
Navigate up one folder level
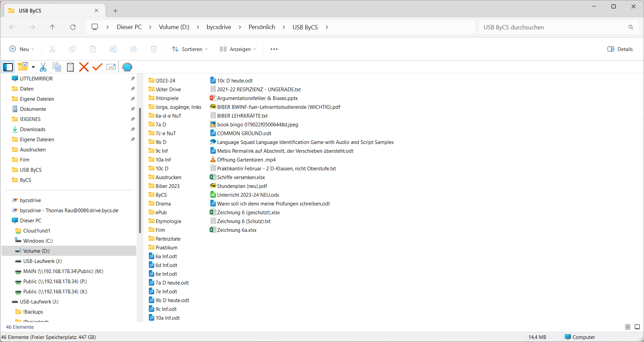52,27
